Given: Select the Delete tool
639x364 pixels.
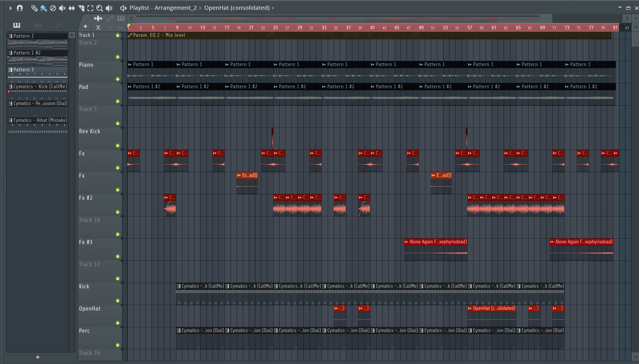Looking at the screenshot, I should pos(53,8).
